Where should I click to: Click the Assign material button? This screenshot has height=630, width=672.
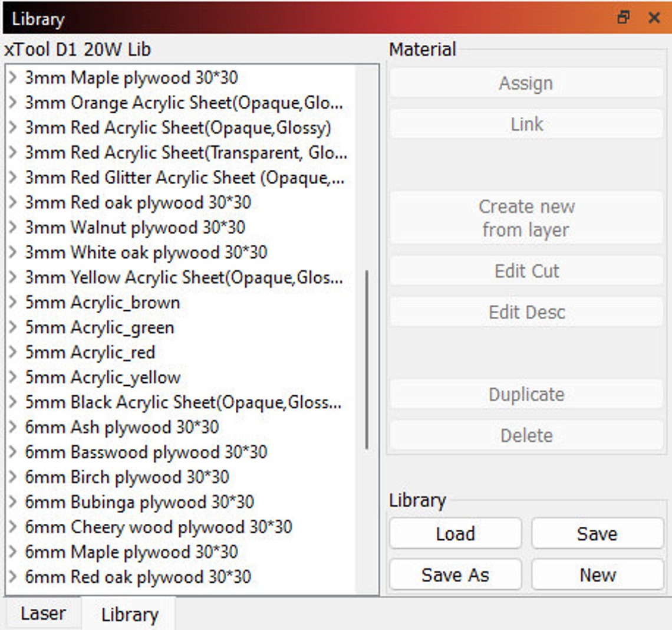point(525,83)
